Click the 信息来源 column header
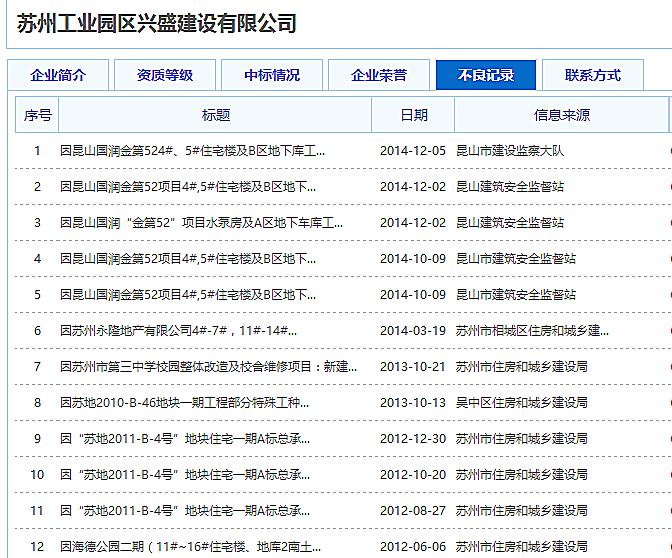The width and height of the screenshot is (672, 558). click(x=561, y=115)
